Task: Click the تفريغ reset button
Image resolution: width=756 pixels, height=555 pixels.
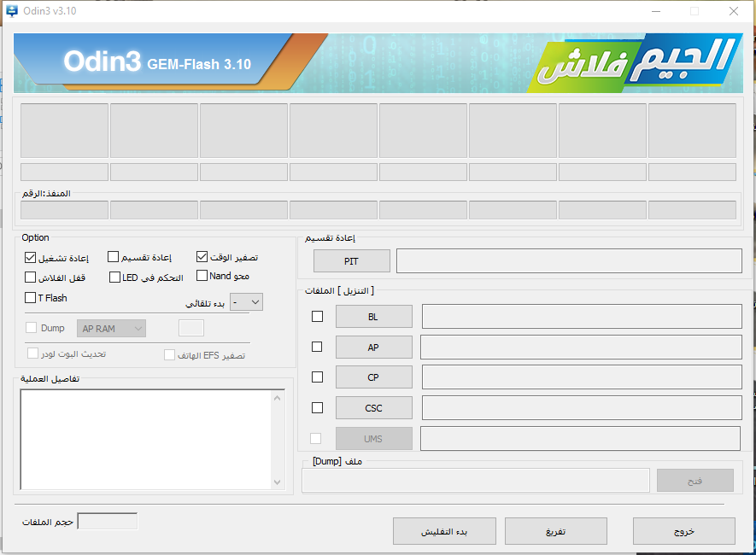Action: tap(556, 531)
